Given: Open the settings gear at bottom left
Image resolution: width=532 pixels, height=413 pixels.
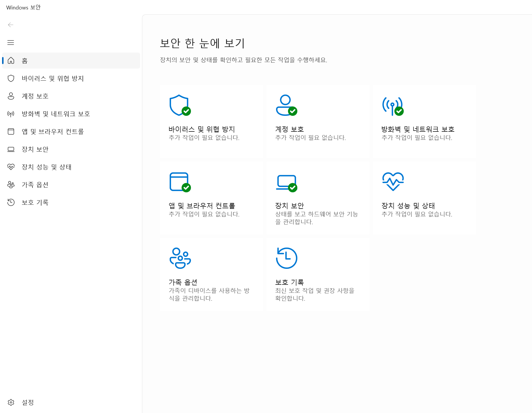Looking at the screenshot, I should (x=11, y=402).
